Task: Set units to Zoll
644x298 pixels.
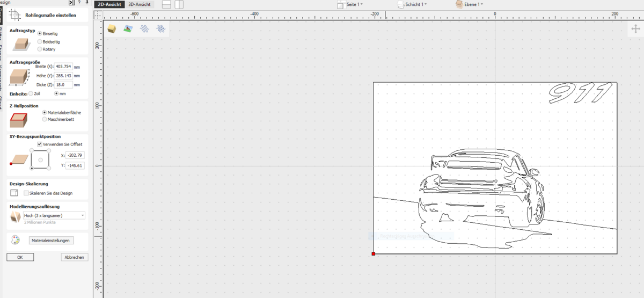Action: [x=31, y=93]
